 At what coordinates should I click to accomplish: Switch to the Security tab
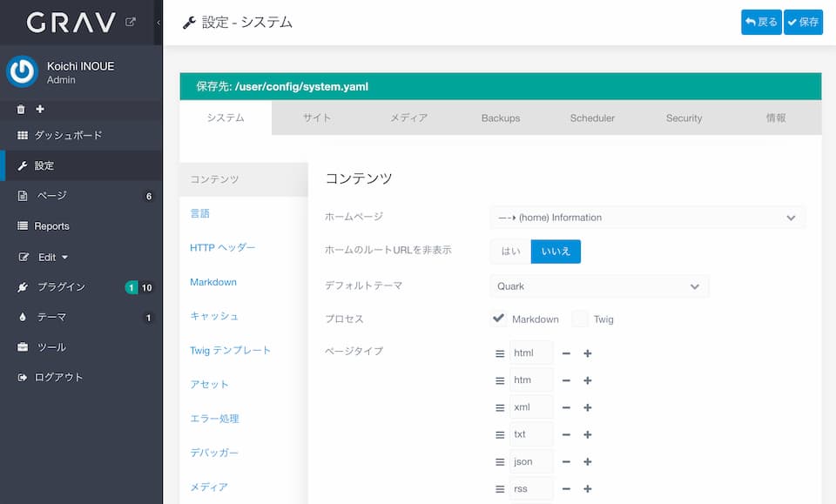(684, 118)
